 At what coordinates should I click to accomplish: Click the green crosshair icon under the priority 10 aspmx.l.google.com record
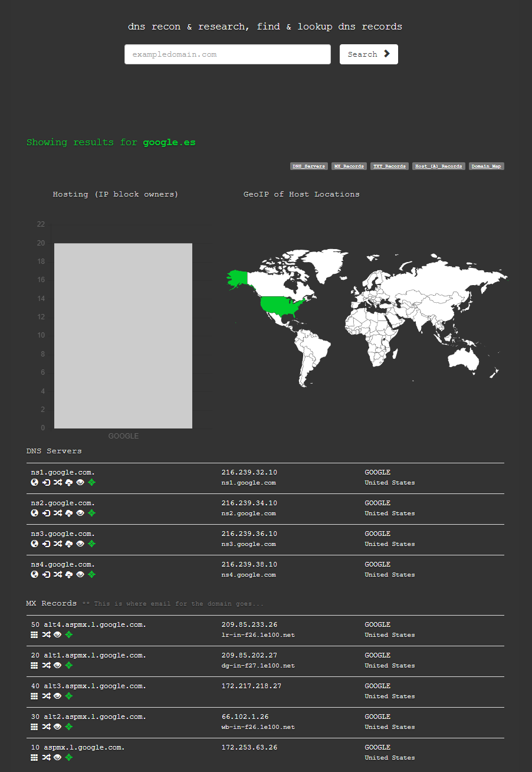pyautogui.click(x=69, y=757)
